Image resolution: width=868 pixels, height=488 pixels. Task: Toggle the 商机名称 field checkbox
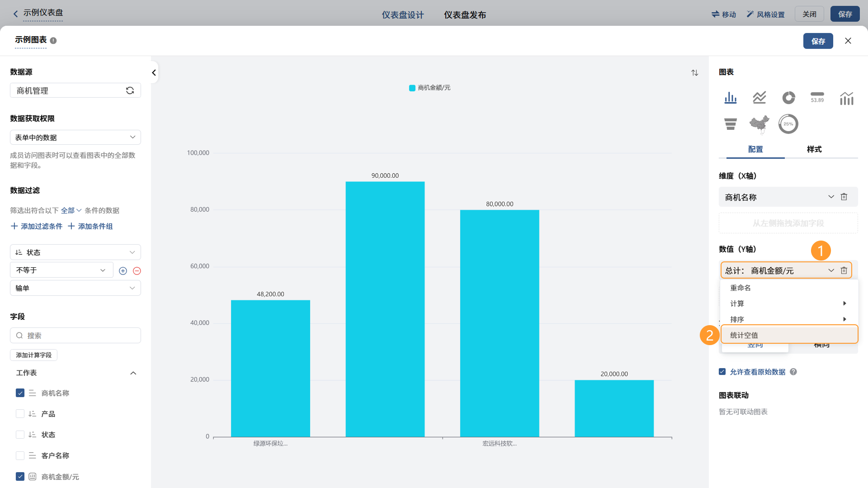tap(20, 393)
